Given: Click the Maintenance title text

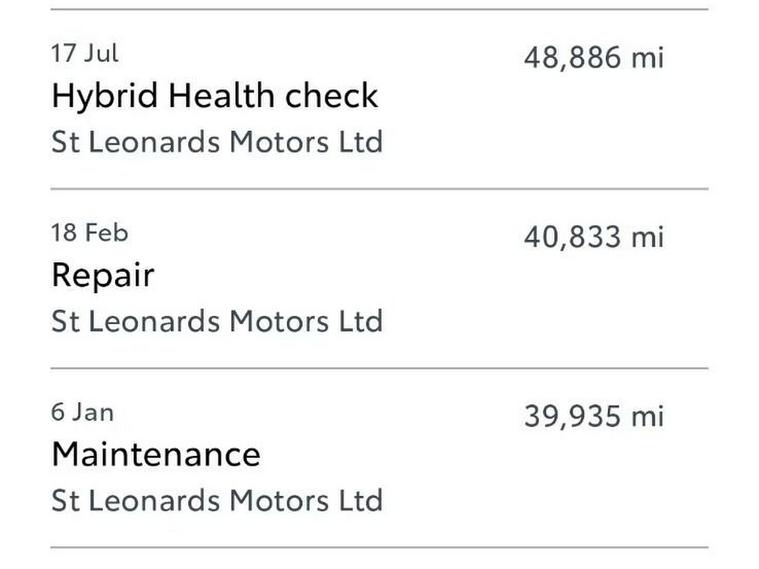Looking at the screenshot, I should tap(156, 454).
